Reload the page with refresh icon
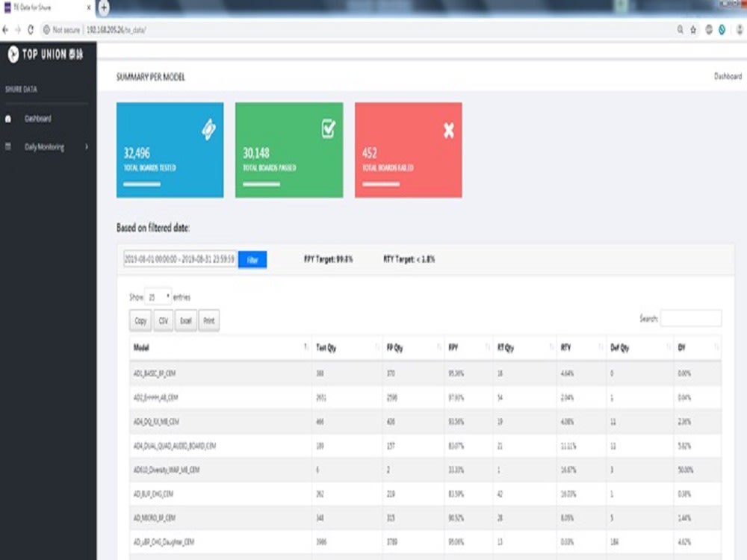747x560 pixels. (x=31, y=30)
